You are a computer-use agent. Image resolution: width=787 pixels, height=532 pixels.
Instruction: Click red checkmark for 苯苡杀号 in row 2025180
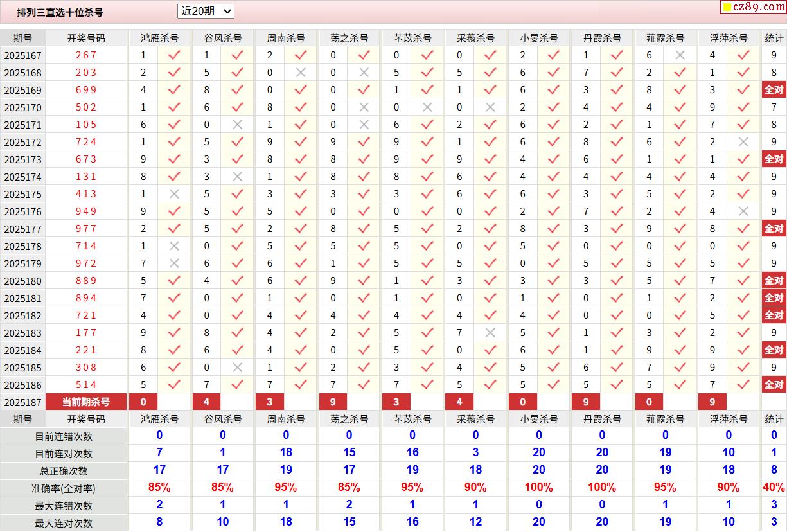point(427,281)
